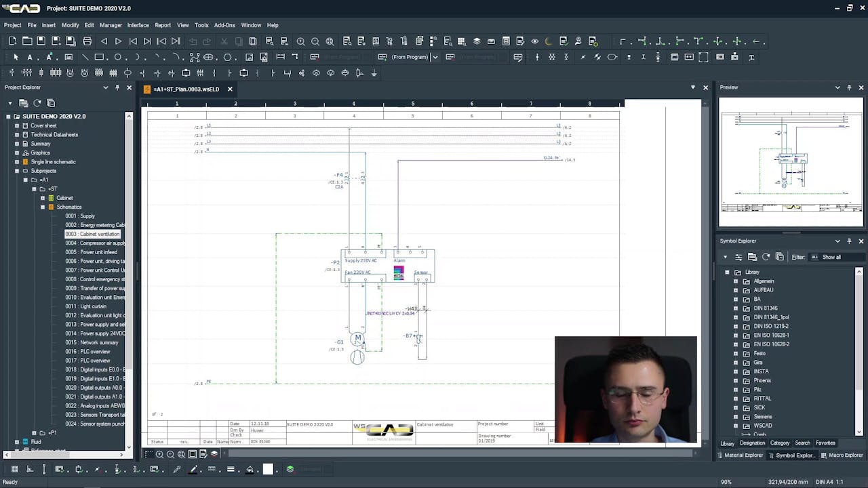Image resolution: width=868 pixels, height=488 pixels.
Task: Click the Layers stack icon in top toolbar
Action: (477, 41)
